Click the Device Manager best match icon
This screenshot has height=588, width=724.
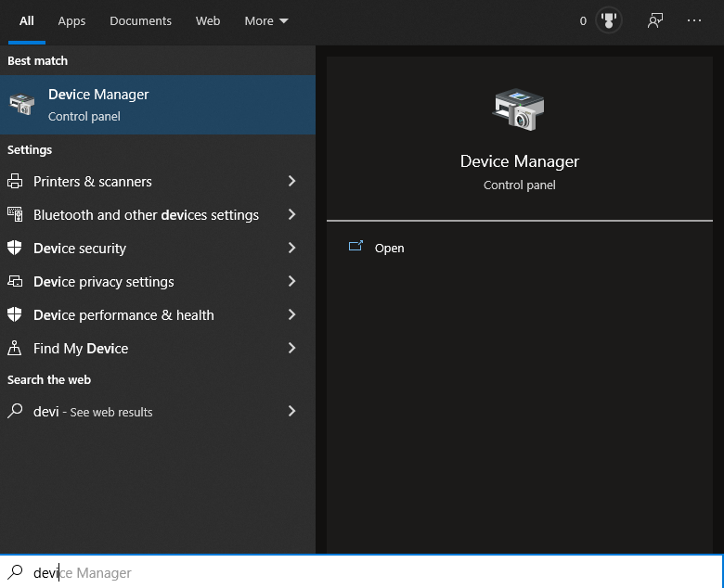click(22, 105)
